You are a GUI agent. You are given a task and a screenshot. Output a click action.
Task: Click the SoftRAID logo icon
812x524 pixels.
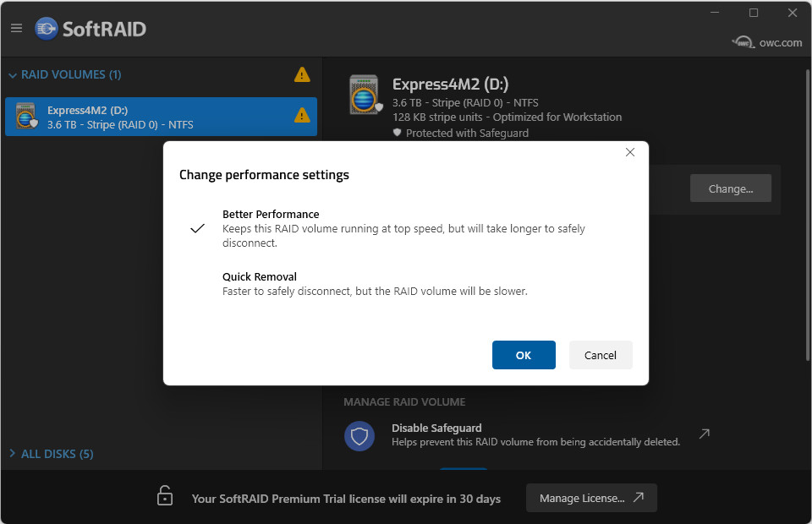coord(46,29)
